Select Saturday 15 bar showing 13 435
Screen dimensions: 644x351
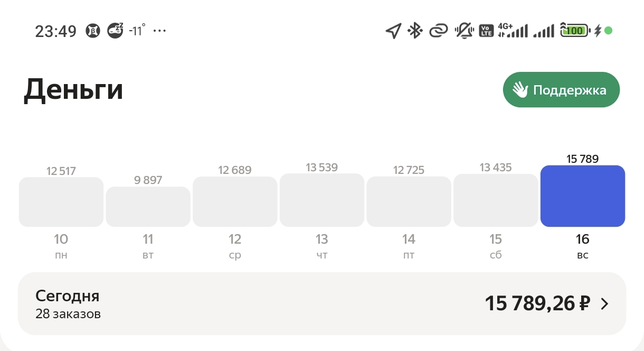pos(496,200)
